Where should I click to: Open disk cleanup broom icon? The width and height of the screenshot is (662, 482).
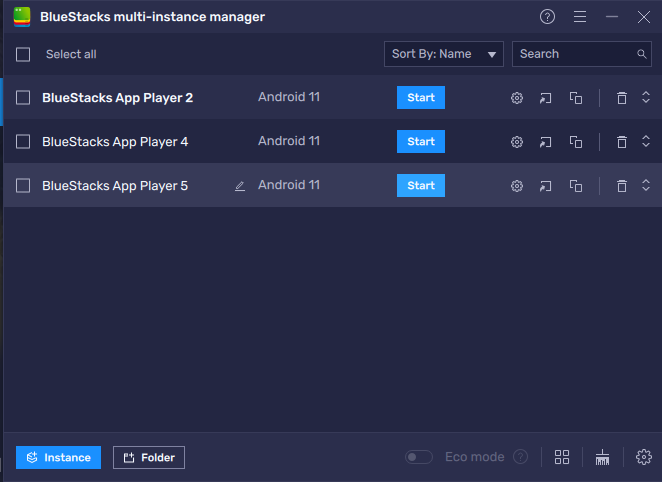pos(602,457)
